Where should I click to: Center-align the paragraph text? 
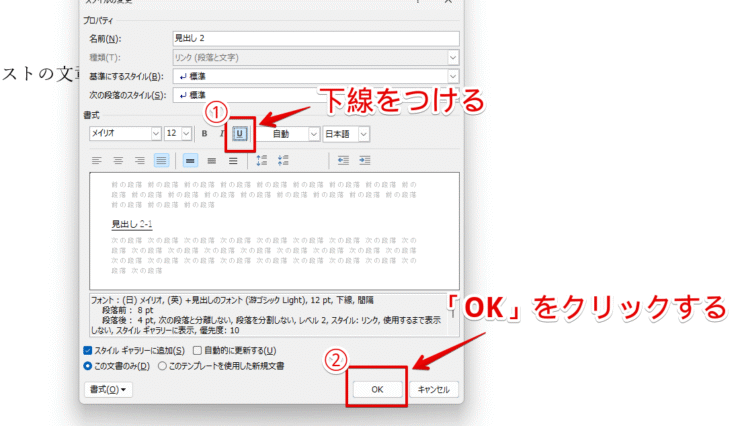(x=118, y=161)
